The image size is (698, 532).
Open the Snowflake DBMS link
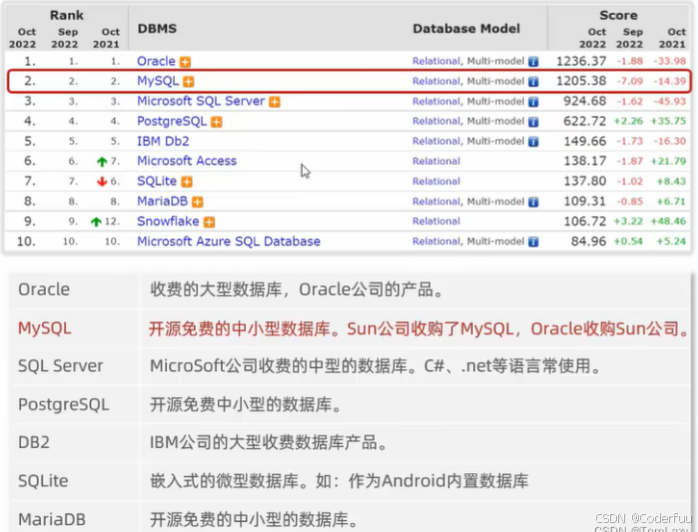pos(168,221)
